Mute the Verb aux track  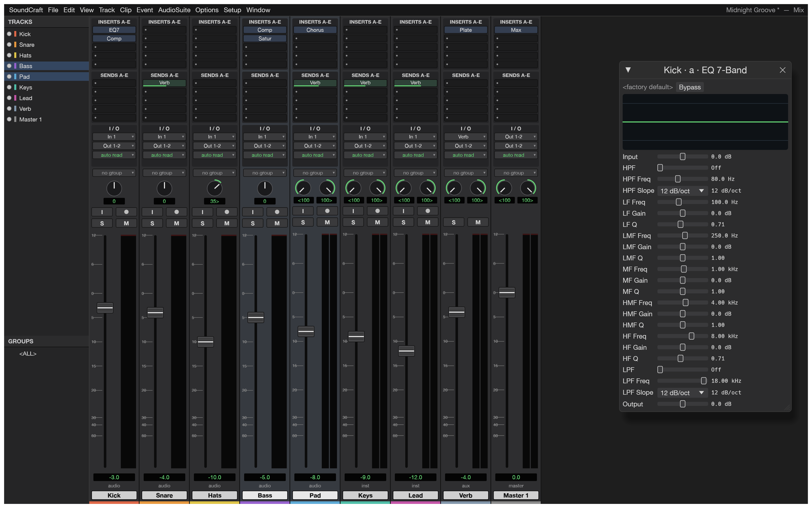pos(478,223)
